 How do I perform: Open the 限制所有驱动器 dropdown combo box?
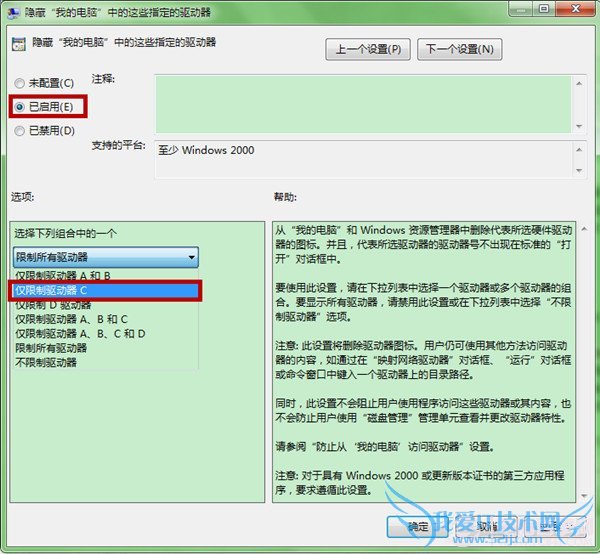(x=106, y=257)
